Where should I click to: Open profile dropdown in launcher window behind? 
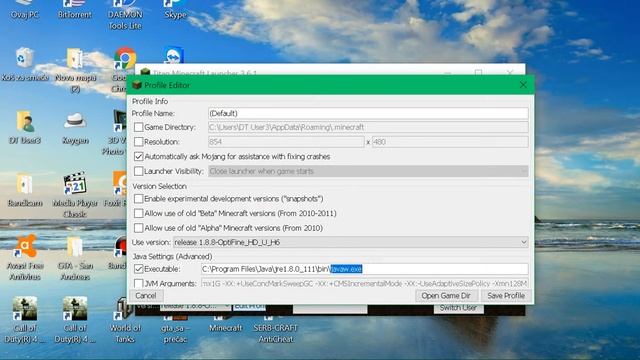point(196,306)
